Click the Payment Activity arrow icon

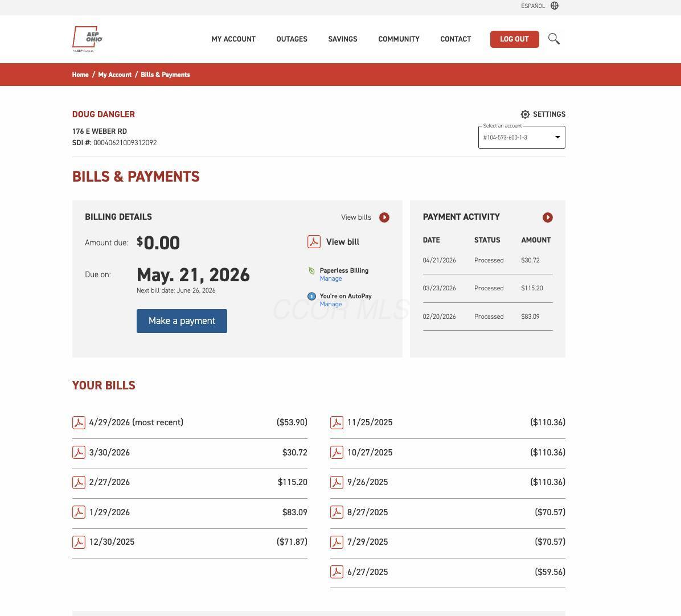548,217
